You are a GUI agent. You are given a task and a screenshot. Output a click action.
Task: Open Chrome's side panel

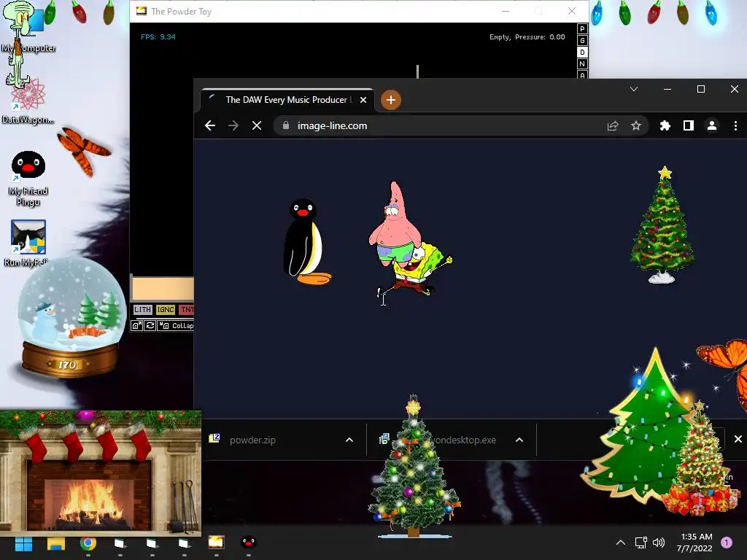click(689, 125)
